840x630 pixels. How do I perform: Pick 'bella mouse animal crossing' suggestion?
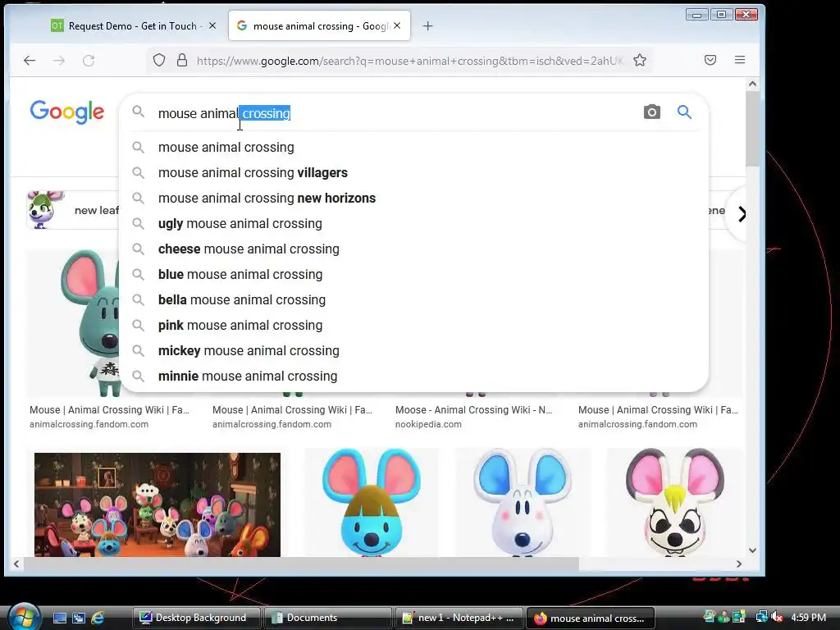tap(413, 300)
